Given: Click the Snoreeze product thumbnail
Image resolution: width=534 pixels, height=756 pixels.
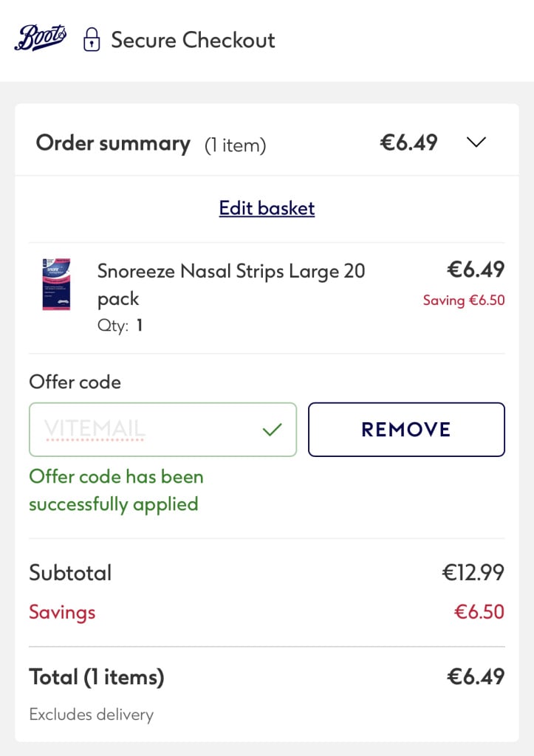Looking at the screenshot, I should tap(56, 284).
